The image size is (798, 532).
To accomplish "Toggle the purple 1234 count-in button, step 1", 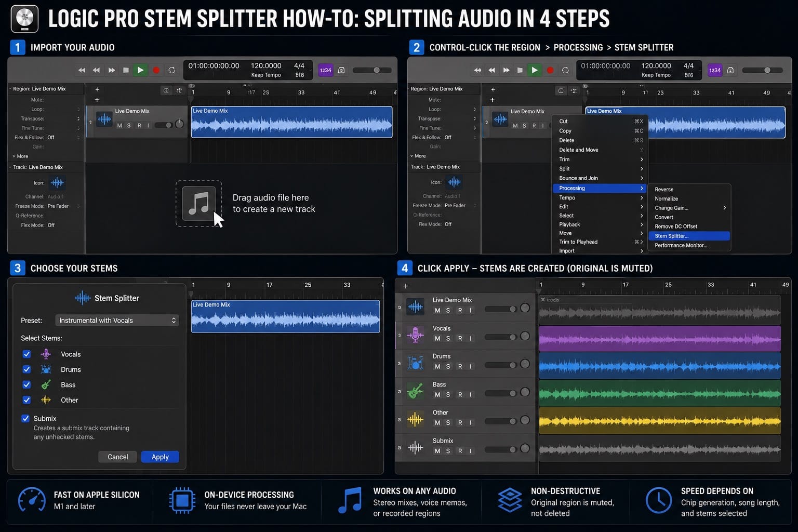I will point(326,70).
